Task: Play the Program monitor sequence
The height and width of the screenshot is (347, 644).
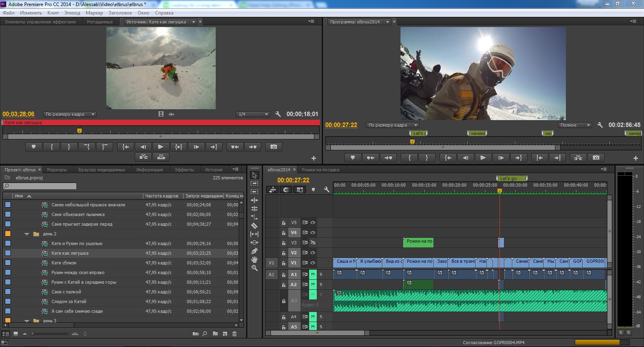Action: point(483,158)
